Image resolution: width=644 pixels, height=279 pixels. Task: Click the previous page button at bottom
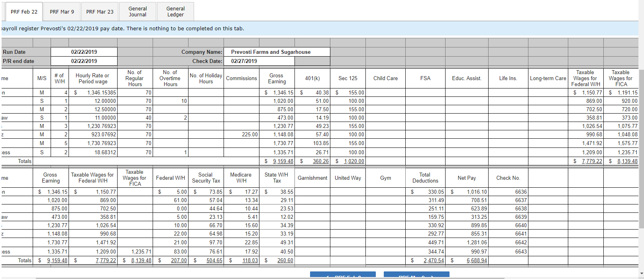coord(343,275)
